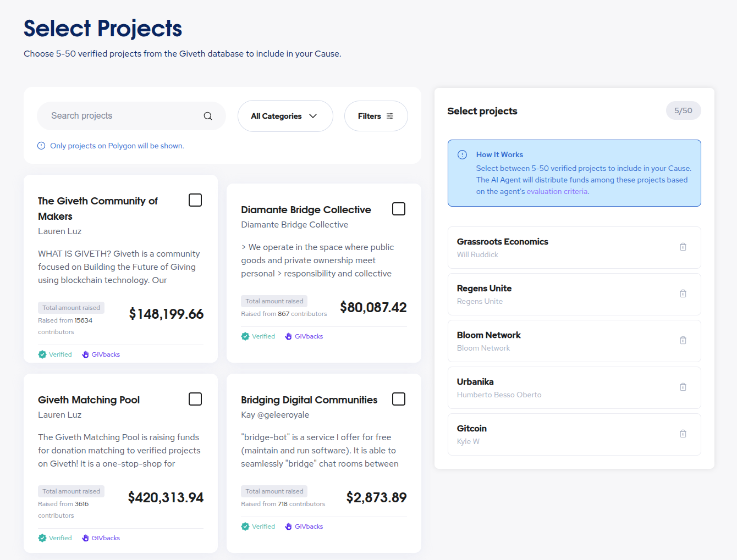The width and height of the screenshot is (737, 560).
Task: Select Diamante Bridge Collective checkbox
Action: point(399,209)
